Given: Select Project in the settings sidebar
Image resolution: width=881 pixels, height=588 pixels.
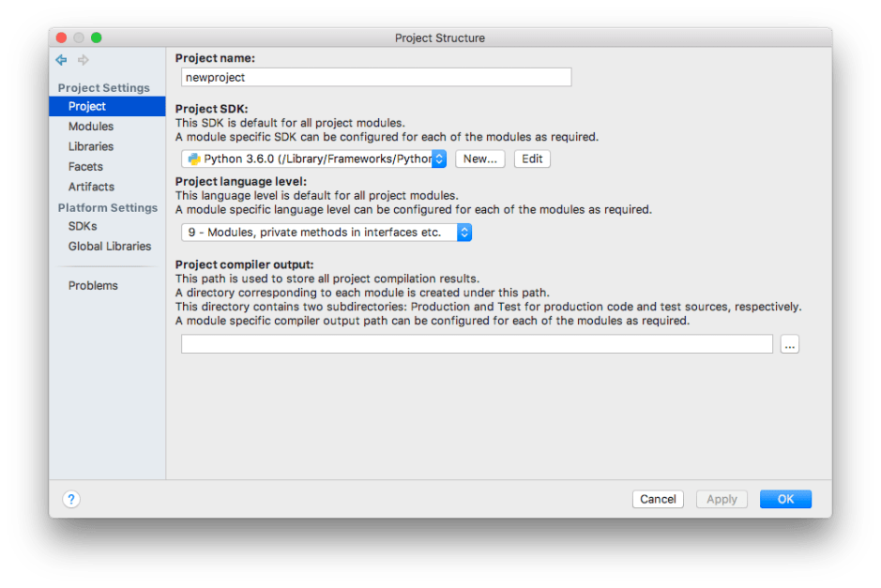Looking at the screenshot, I should click(87, 107).
